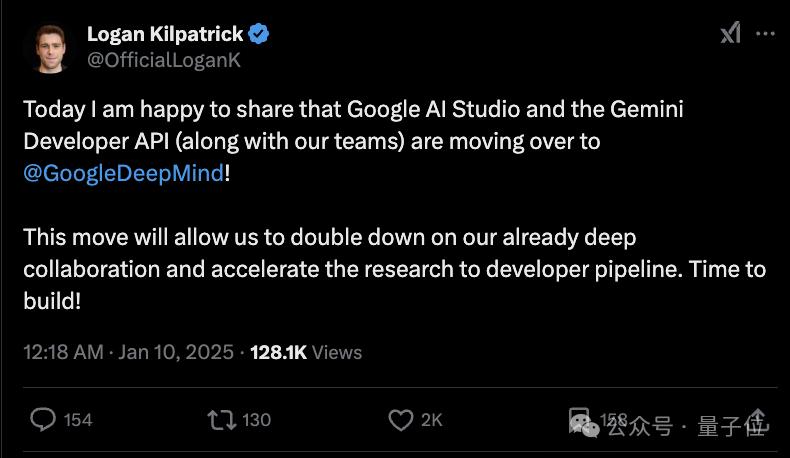790x458 pixels.
Task: Like the post with the heart icon
Action: point(401,419)
